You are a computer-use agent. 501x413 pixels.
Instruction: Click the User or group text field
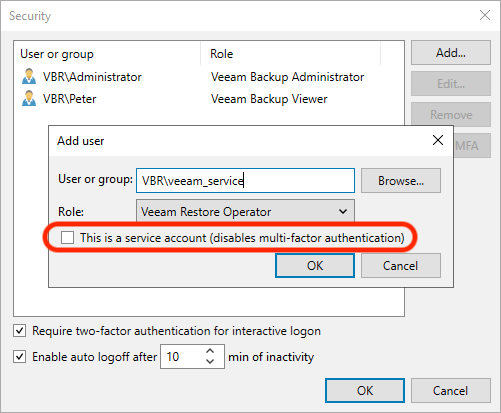point(245,180)
